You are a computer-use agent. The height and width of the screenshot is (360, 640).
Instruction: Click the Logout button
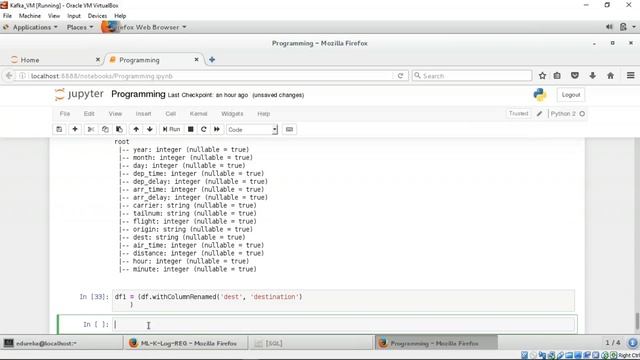571,95
